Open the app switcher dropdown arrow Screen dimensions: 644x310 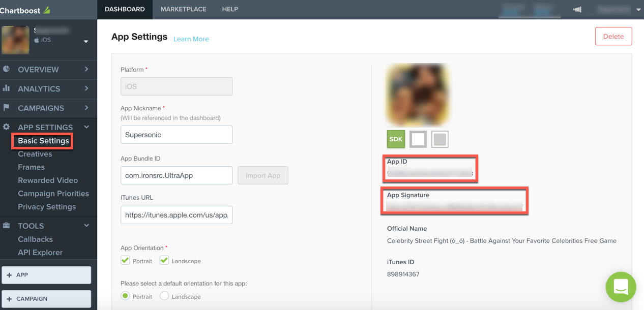(86, 42)
